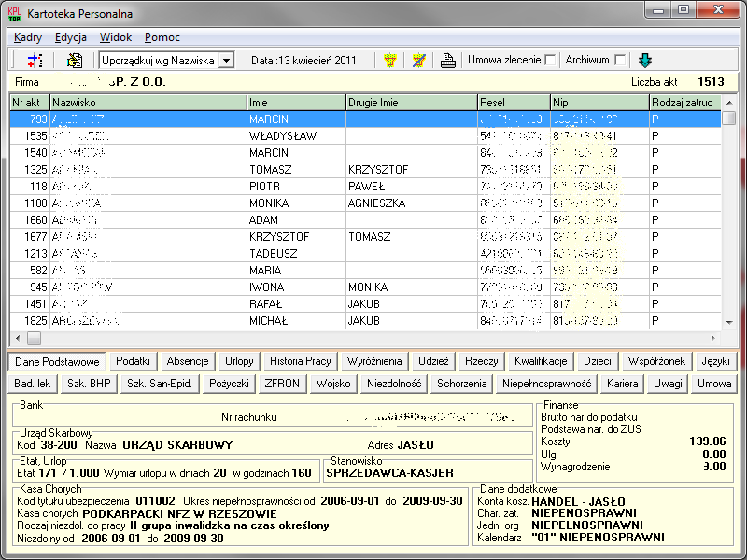747x560 pixels.
Task: Click the horizontal scrollbar right arrow
Action: [713, 338]
